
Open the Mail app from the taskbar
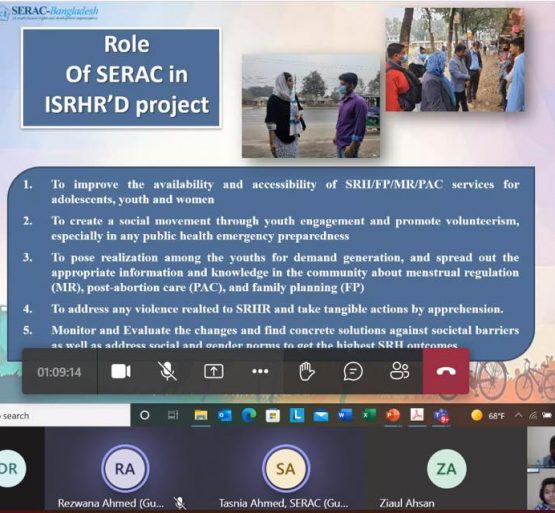(x=321, y=416)
